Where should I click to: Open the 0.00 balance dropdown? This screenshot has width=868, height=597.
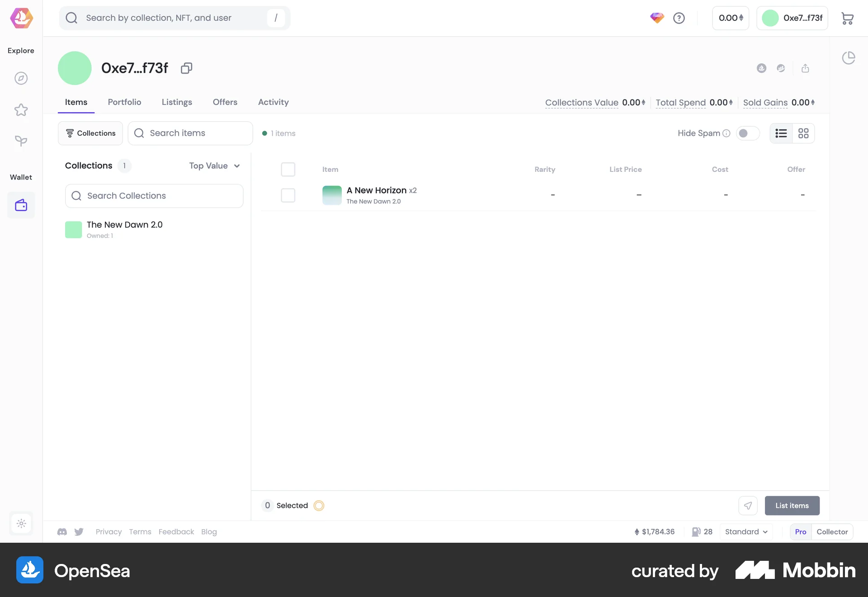click(730, 18)
